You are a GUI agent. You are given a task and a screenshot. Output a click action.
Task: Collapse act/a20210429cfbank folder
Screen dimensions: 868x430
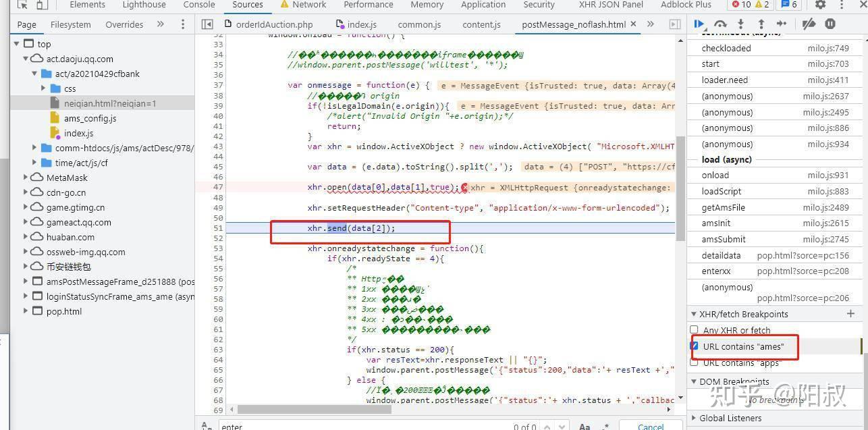(x=34, y=74)
